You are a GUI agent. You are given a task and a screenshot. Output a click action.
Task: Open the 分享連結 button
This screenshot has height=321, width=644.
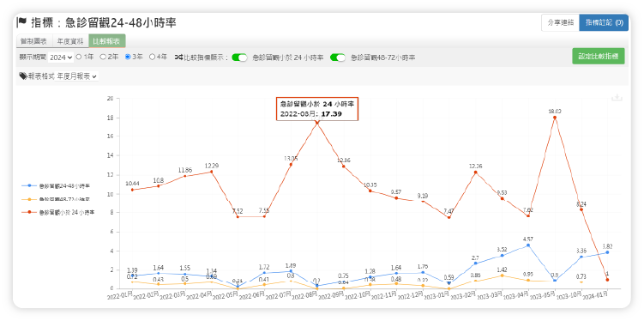point(560,23)
